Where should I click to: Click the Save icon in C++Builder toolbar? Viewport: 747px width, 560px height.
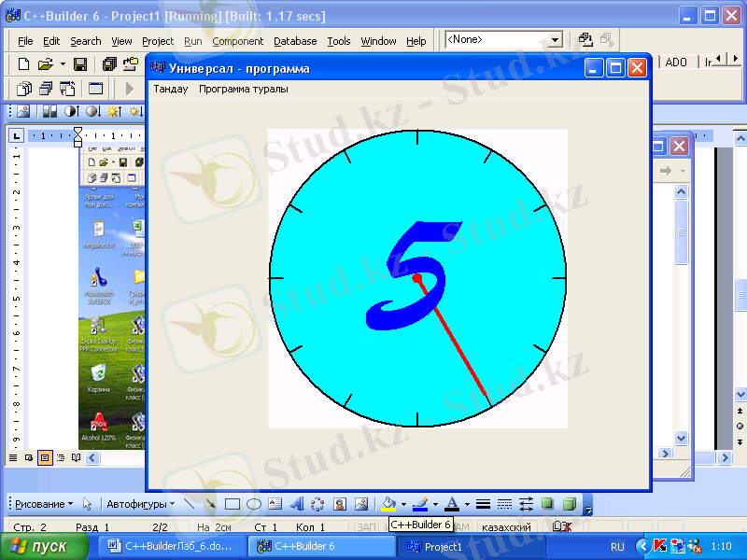tap(80, 63)
